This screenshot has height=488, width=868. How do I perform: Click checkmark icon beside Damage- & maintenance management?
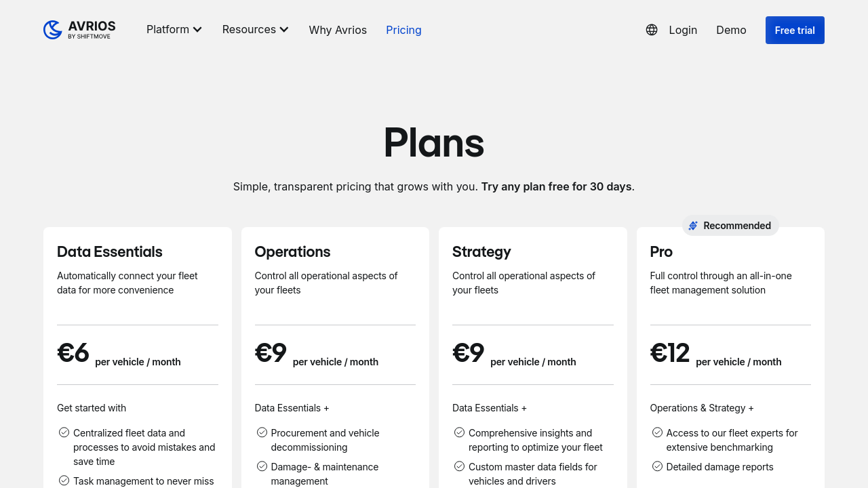click(262, 466)
